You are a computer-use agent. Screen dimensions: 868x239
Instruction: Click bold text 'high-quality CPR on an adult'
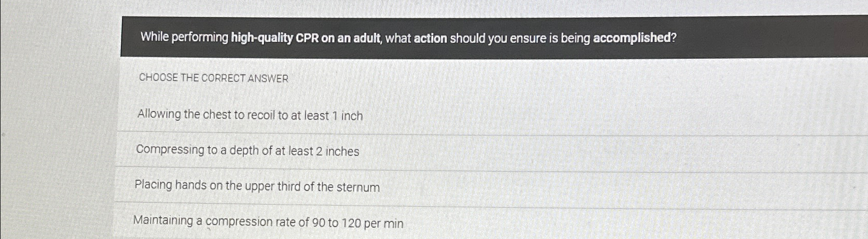point(307,37)
